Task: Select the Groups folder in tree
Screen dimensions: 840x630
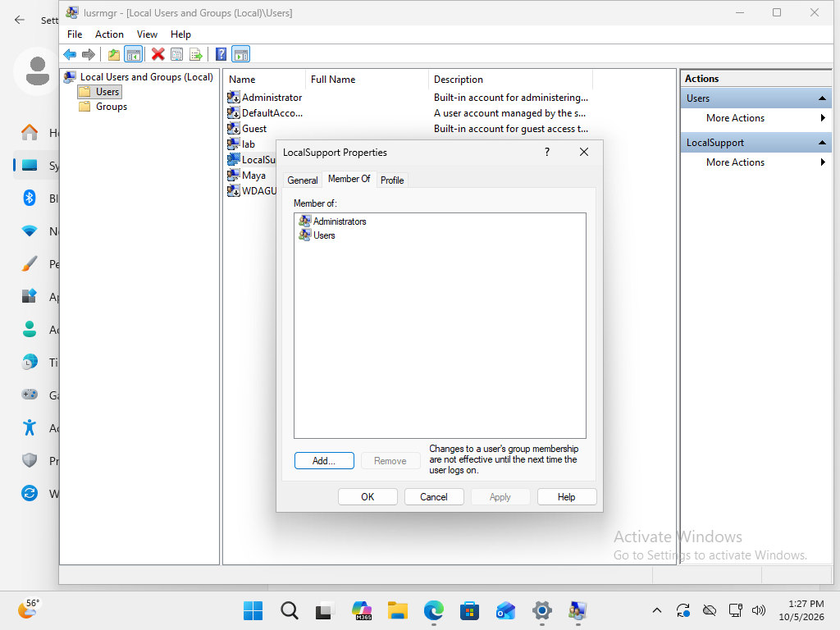Action: [x=103, y=107]
